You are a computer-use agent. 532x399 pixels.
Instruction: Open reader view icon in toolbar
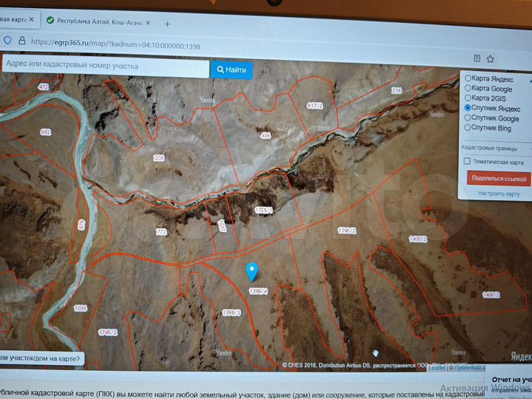(x=477, y=58)
